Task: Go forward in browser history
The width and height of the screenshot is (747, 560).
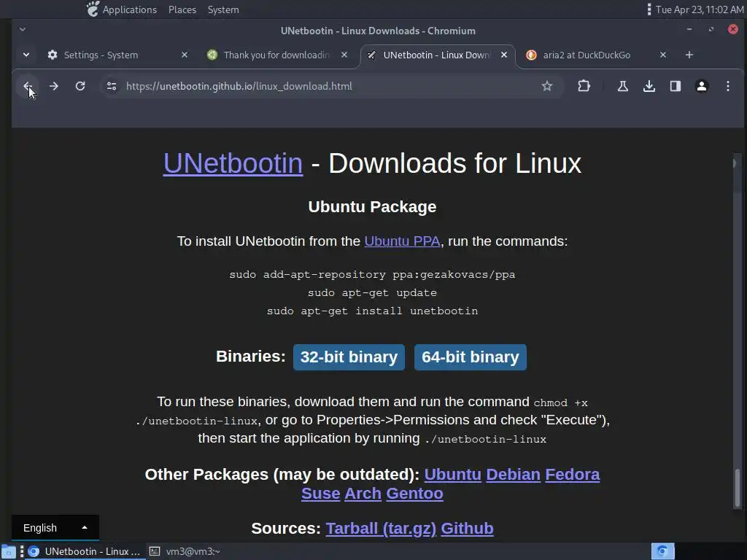Action: click(x=54, y=86)
